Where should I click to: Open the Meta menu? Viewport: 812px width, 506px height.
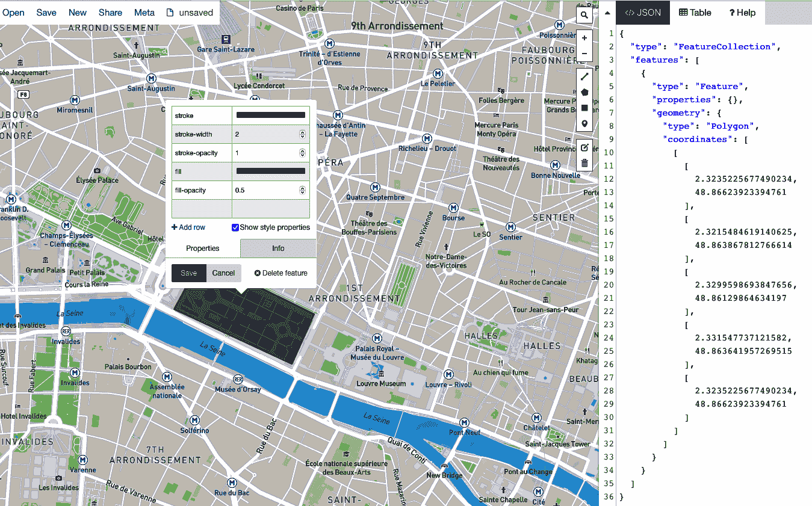pos(144,13)
